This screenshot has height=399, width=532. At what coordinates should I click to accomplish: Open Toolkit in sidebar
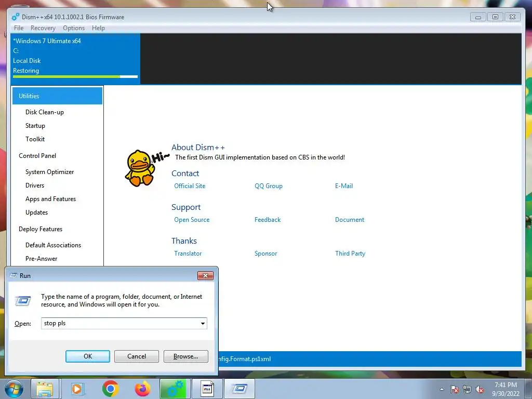35,139
